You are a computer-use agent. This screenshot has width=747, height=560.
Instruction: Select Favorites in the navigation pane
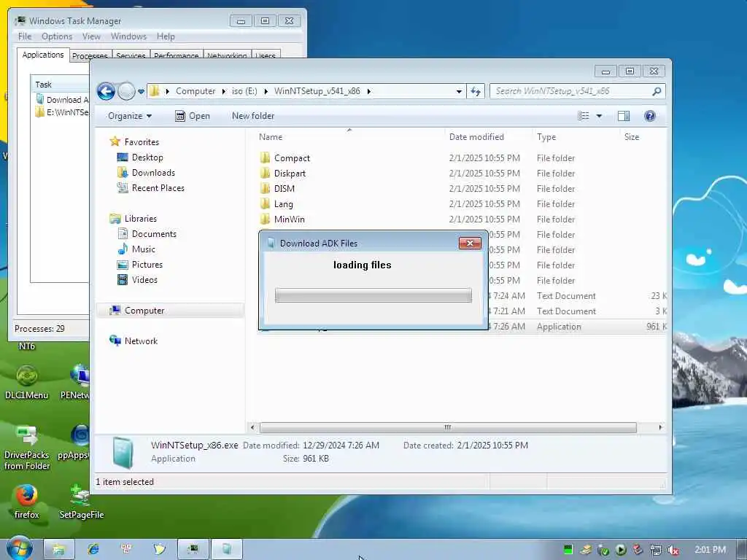(142, 142)
